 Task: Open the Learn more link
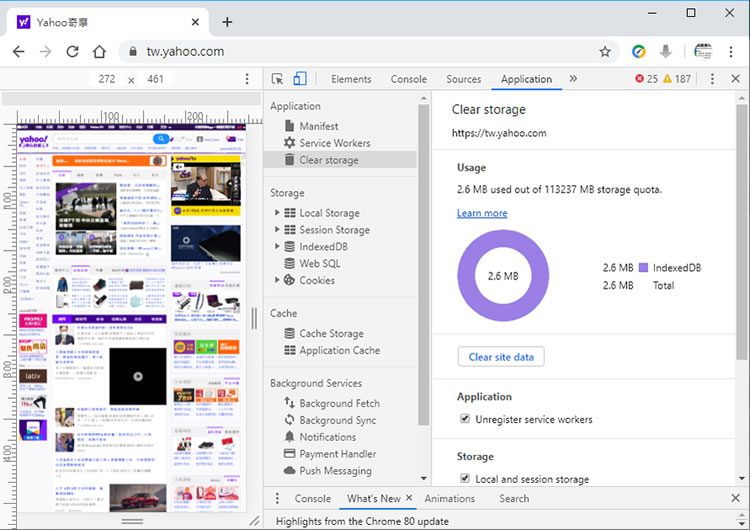(482, 213)
